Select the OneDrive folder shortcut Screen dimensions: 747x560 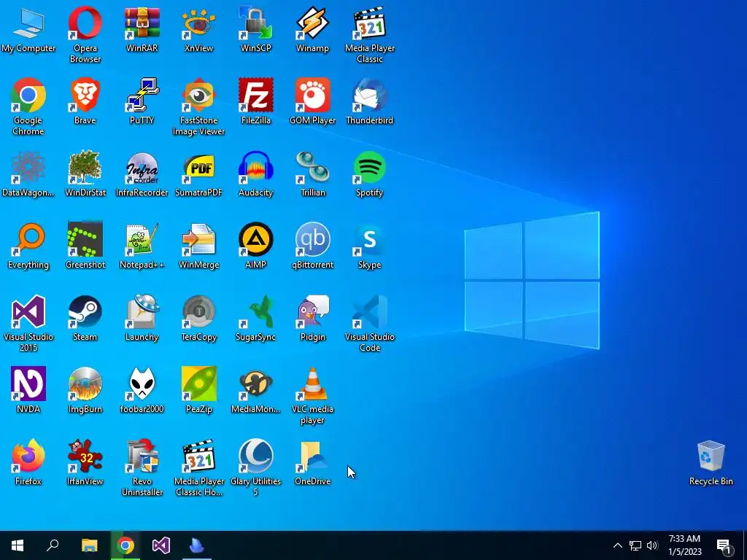tap(312, 463)
